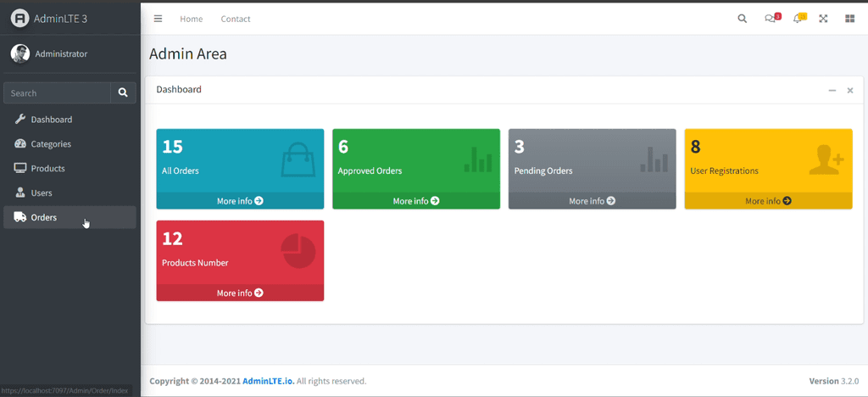The height and width of the screenshot is (397, 868).
Task: Open the navbar search magnifier icon
Action: [x=743, y=19]
